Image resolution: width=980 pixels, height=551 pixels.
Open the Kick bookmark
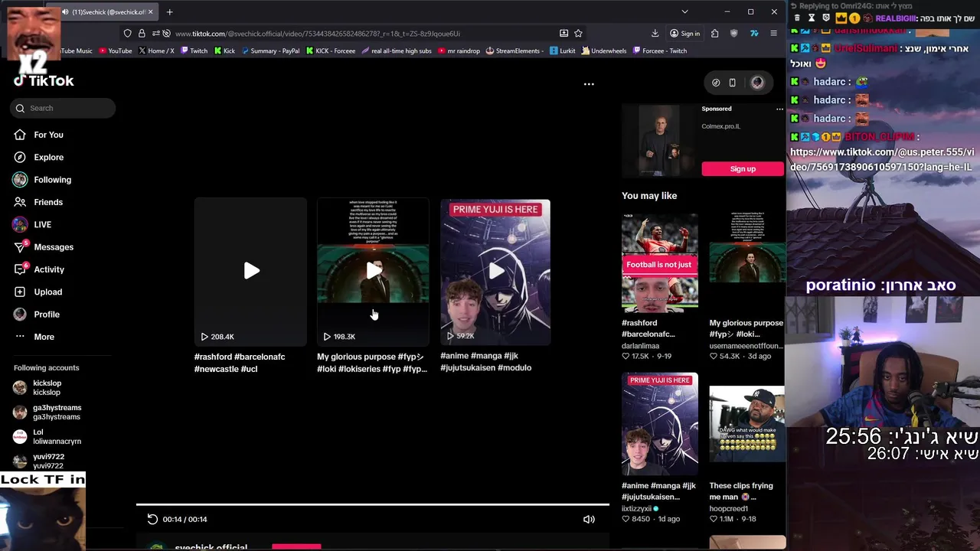pos(224,51)
